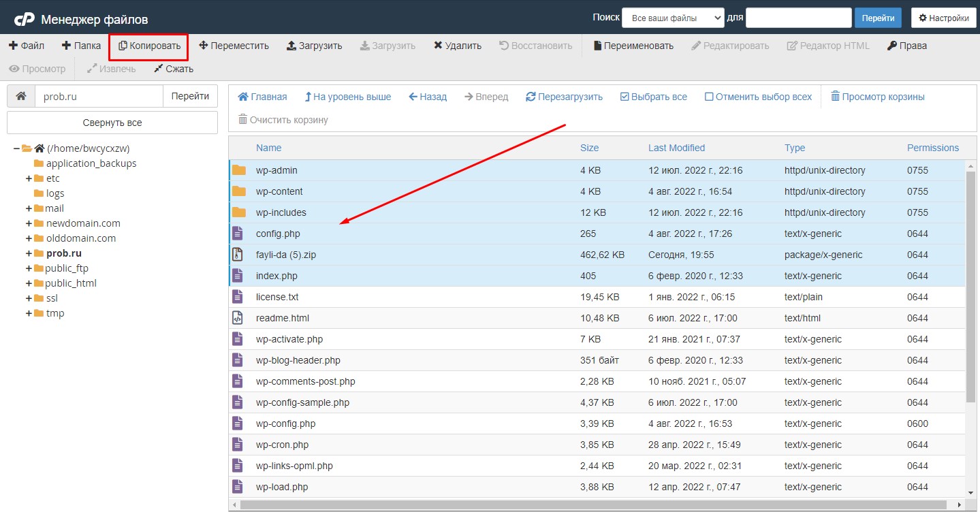
Task: Create a new file with Файл
Action: tap(27, 46)
